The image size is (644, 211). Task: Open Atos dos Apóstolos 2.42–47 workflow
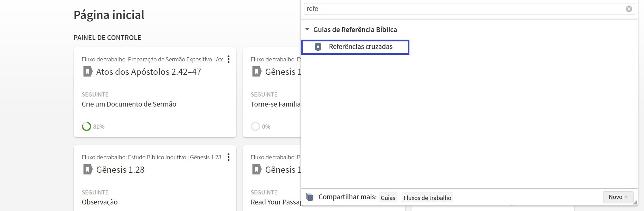point(149,72)
